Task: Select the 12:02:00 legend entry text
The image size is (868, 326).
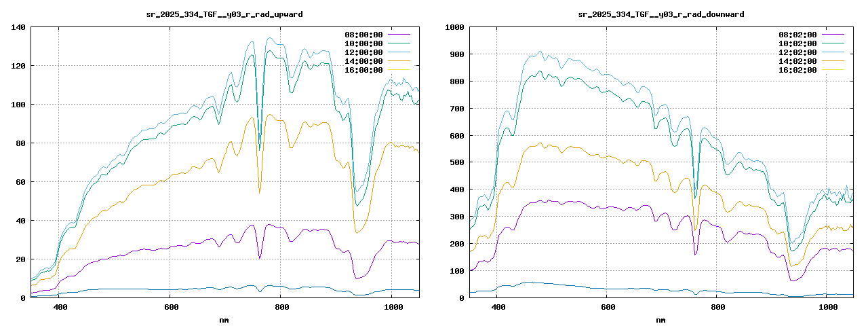Action: click(797, 52)
